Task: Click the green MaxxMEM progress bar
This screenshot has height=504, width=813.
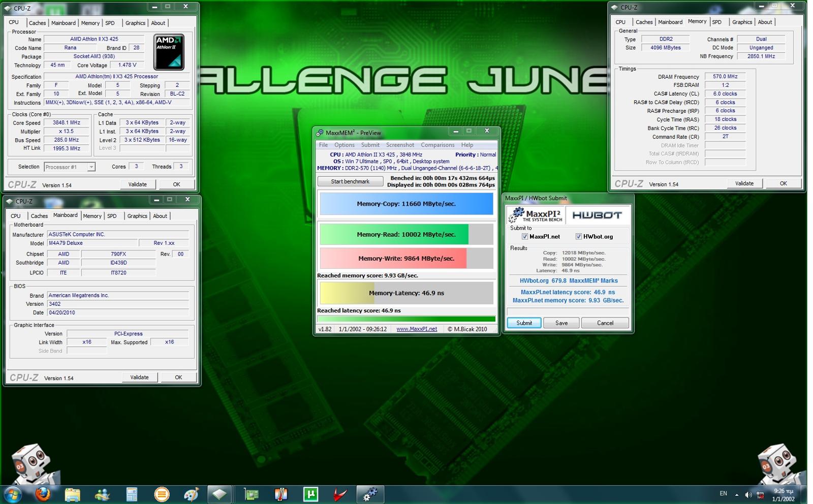Action: tap(406, 319)
